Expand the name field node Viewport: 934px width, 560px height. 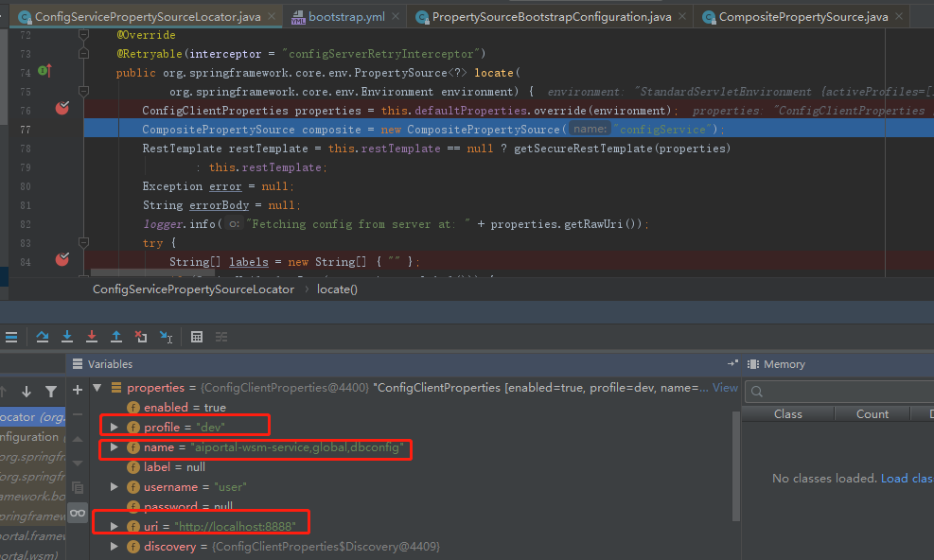pyautogui.click(x=114, y=446)
